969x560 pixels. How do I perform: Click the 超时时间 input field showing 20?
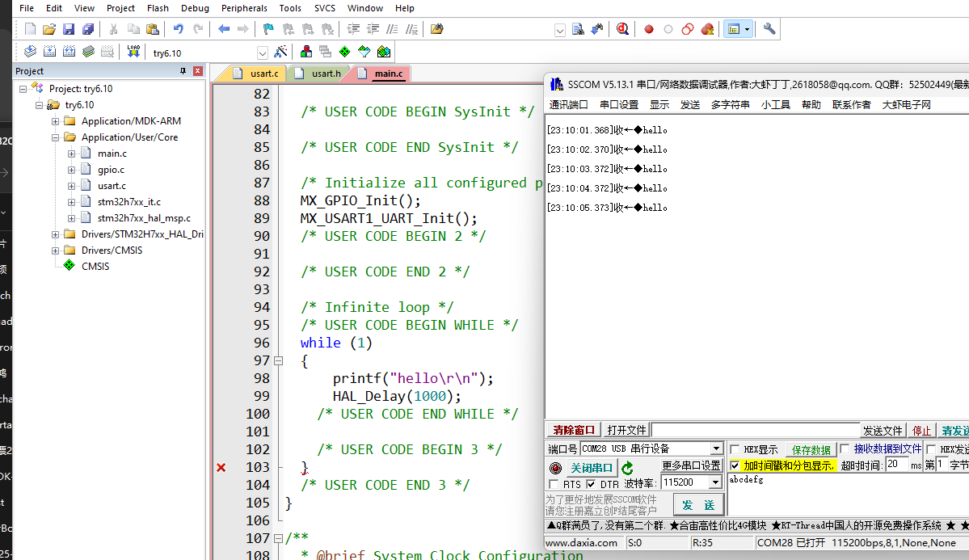pyautogui.click(x=897, y=465)
